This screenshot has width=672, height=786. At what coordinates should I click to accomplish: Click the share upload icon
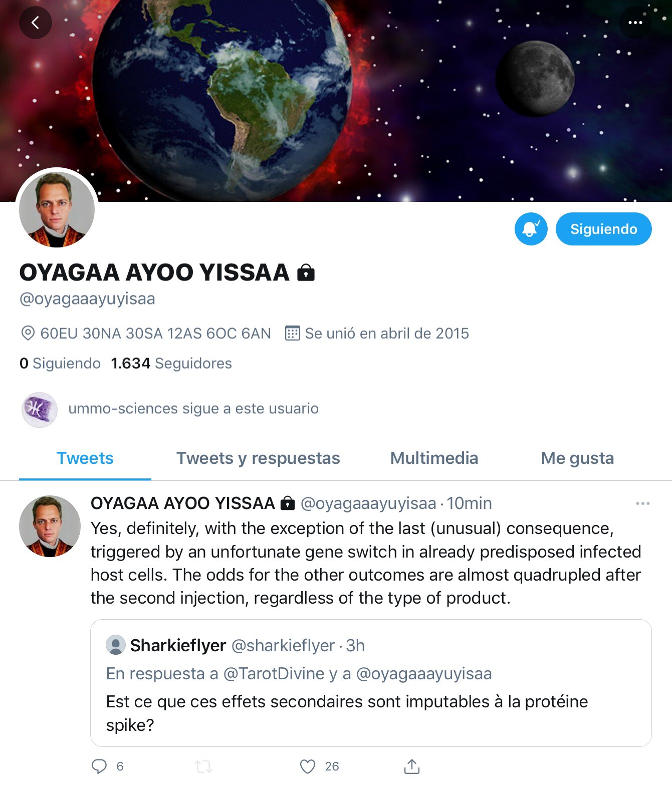pos(411,766)
